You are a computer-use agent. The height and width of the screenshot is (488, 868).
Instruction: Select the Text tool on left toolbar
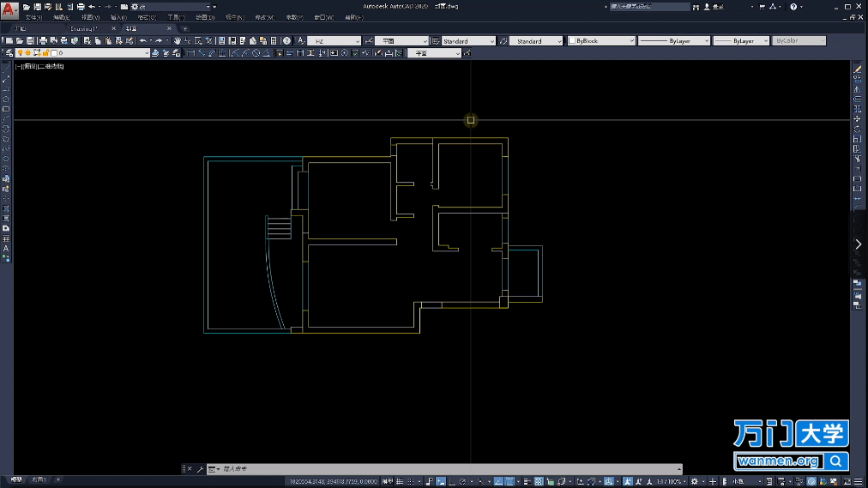pyautogui.click(x=6, y=249)
